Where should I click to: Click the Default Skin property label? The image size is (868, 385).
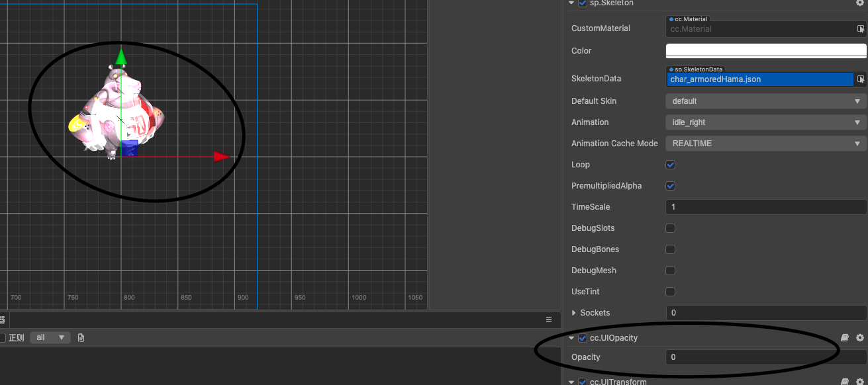point(594,101)
